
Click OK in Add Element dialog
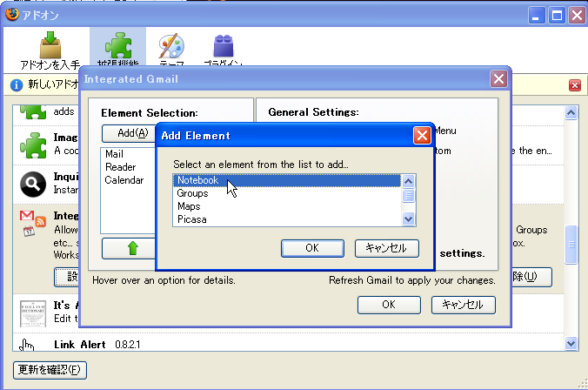312,248
